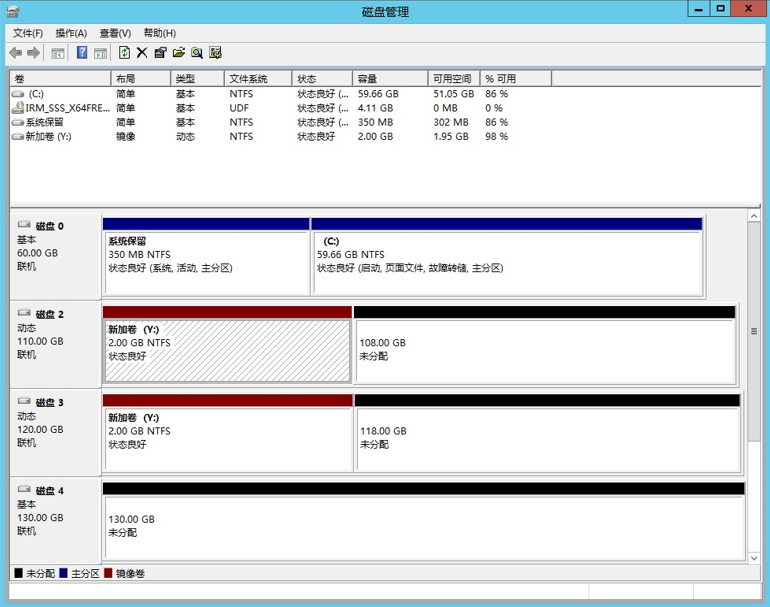Image resolution: width=770 pixels, height=607 pixels.
Task: Open the 文件(F) menu
Action: [x=28, y=33]
